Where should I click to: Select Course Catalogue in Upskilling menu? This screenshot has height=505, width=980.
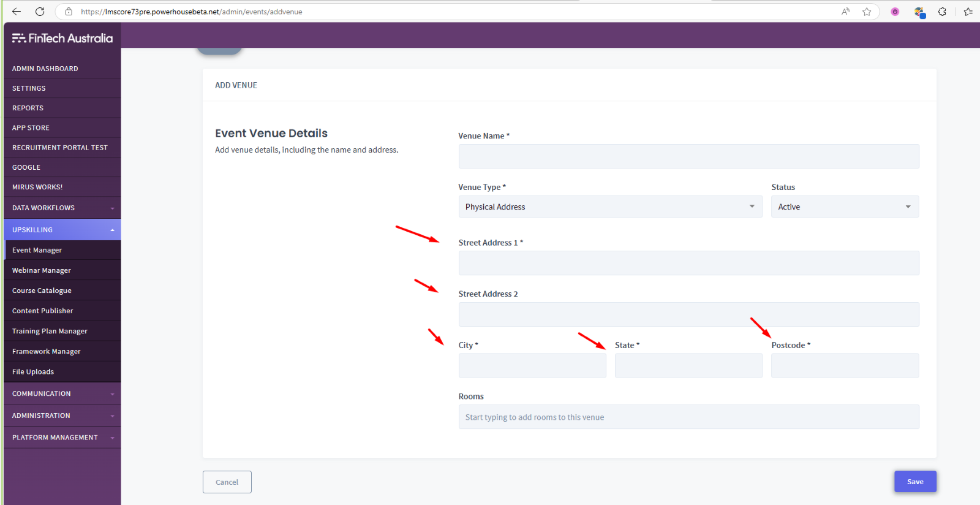tap(62, 290)
